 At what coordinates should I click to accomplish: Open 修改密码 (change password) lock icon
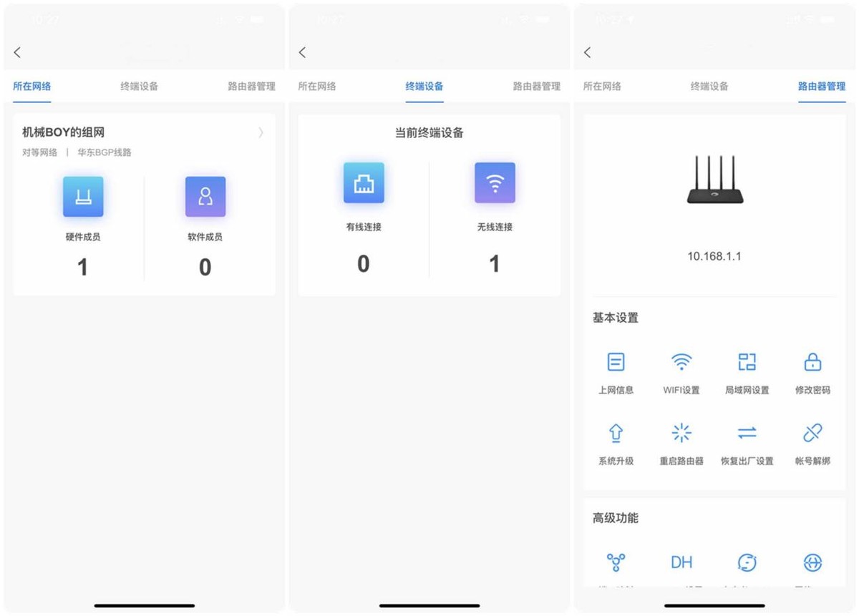tap(812, 362)
